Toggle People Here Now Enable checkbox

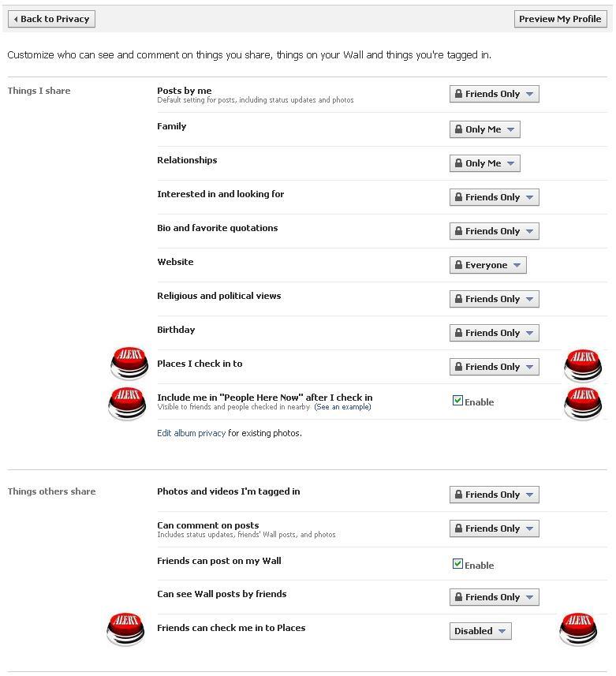pyautogui.click(x=457, y=401)
